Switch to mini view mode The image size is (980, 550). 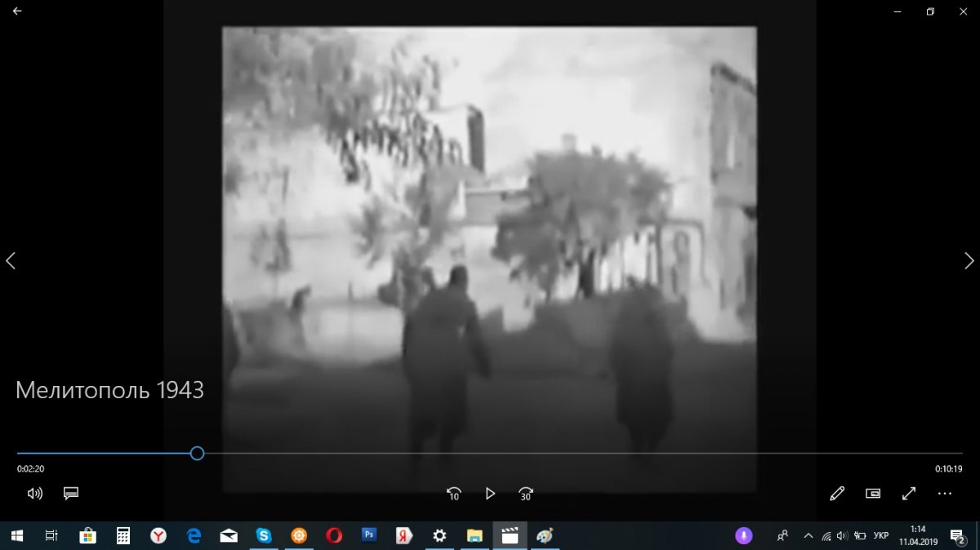pos(873,494)
